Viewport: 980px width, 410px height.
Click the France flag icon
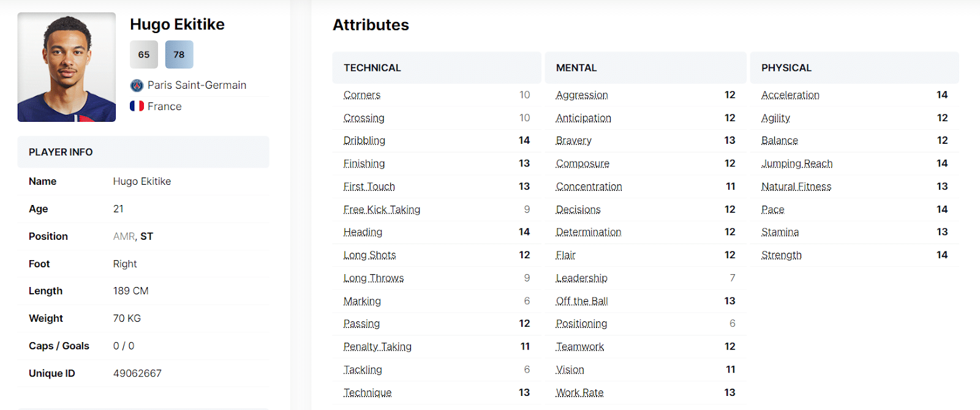(137, 106)
